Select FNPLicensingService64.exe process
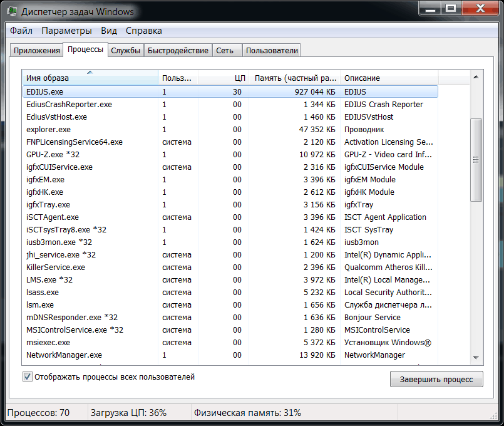504x426 pixels. tap(230, 142)
